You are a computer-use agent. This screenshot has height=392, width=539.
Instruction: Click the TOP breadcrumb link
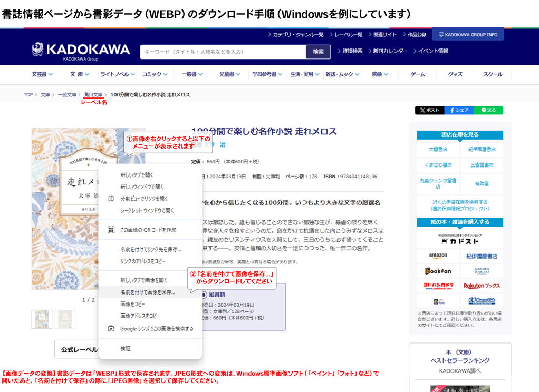click(28, 94)
